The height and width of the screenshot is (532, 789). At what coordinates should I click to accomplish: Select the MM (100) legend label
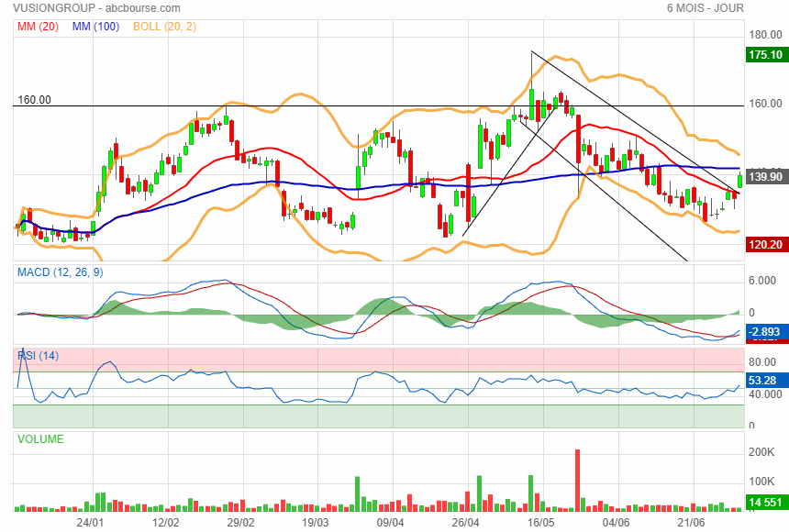coord(95,27)
